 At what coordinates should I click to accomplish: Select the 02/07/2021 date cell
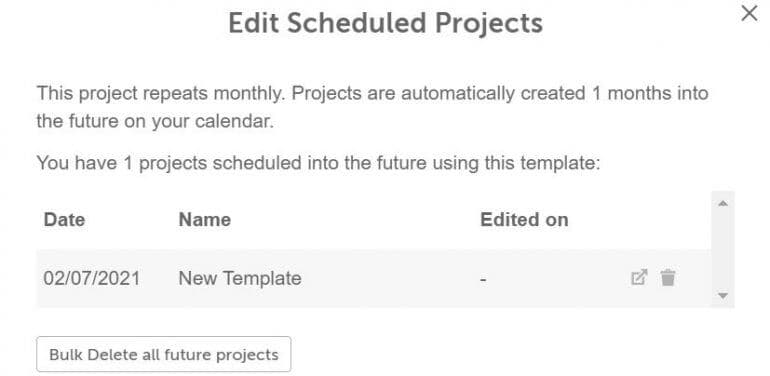[x=91, y=278]
